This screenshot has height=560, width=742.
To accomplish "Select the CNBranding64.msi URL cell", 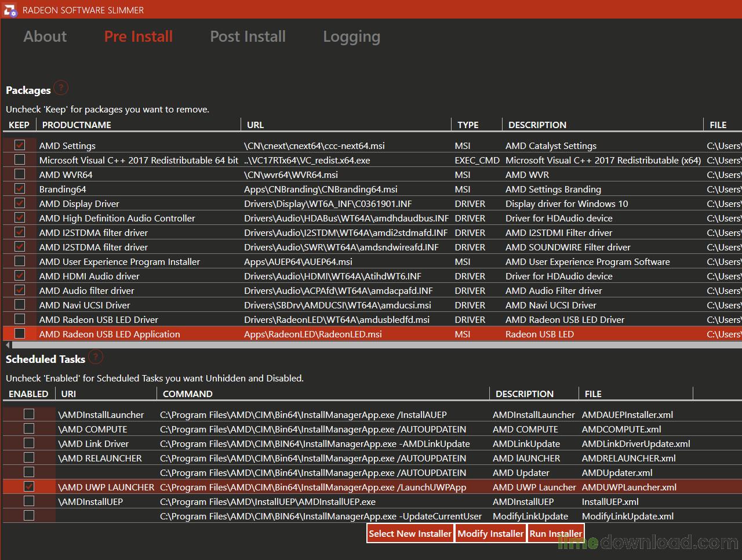I will click(x=321, y=189).
